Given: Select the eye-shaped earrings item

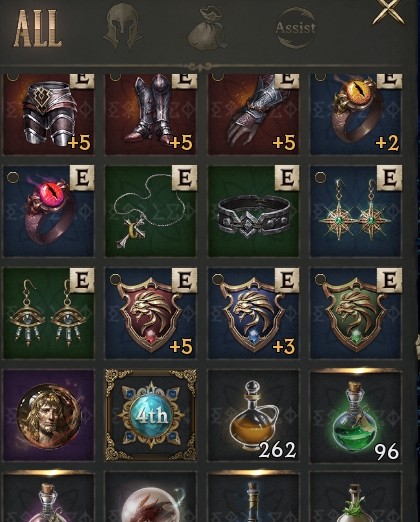Looking at the screenshot, I should pos(49,313).
